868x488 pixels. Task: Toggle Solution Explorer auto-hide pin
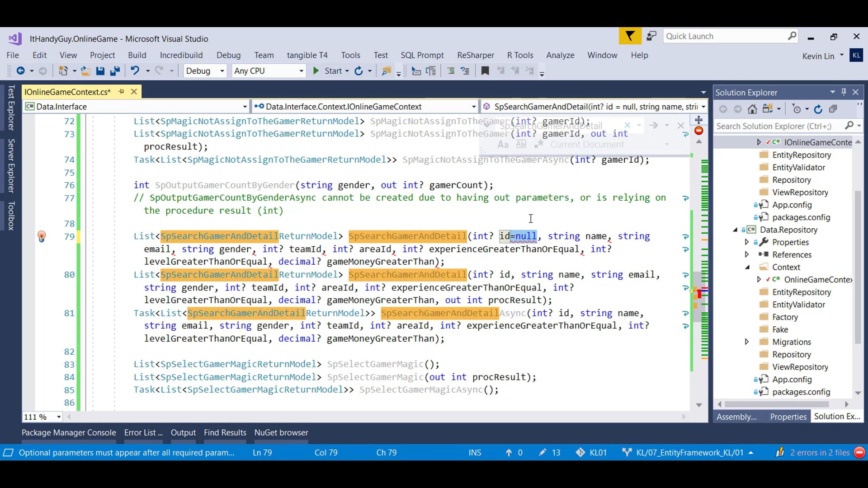point(844,92)
